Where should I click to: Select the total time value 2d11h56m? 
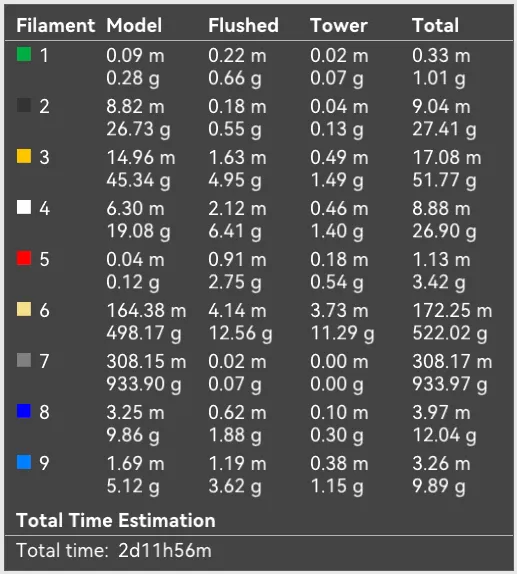[x=165, y=550]
